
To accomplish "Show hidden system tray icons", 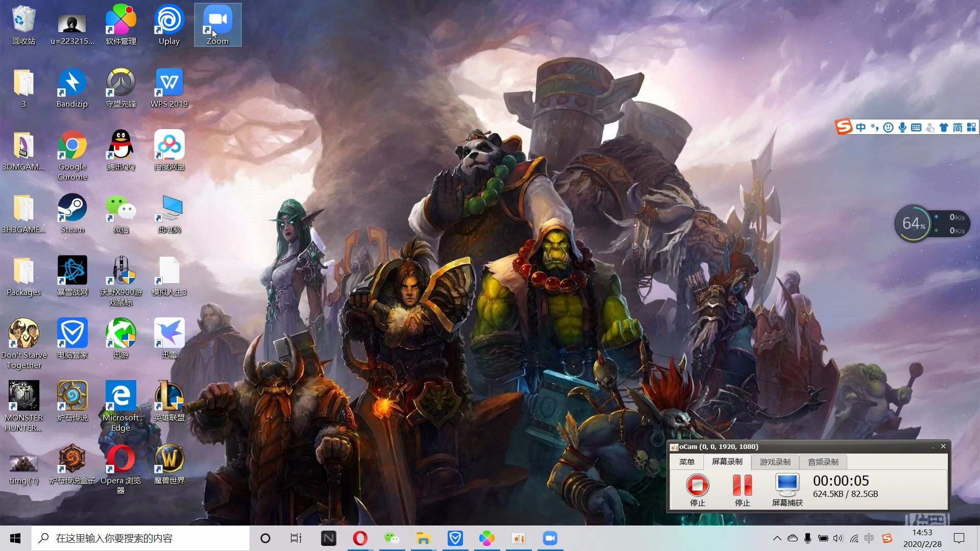I will pyautogui.click(x=777, y=538).
